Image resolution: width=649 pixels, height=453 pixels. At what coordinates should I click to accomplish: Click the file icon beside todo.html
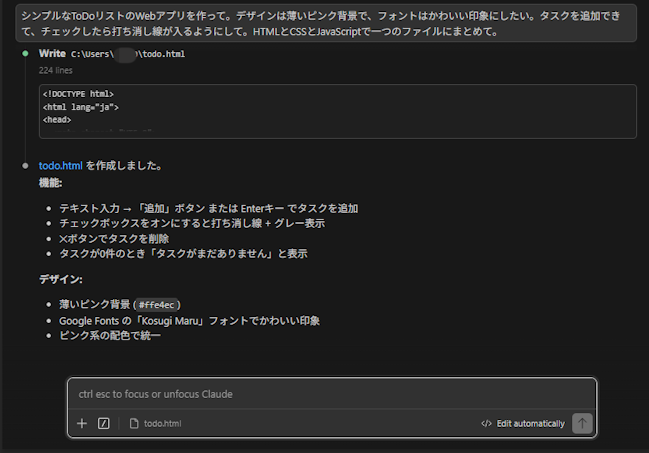tap(134, 423)
